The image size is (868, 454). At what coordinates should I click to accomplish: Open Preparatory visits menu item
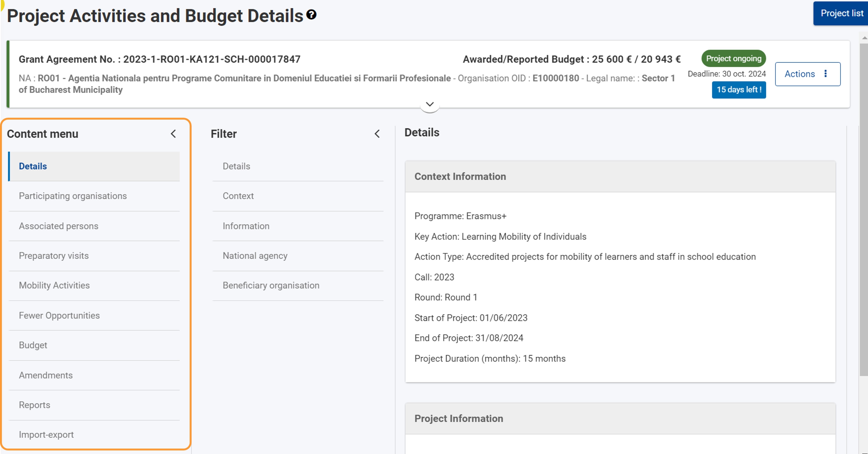94,255
